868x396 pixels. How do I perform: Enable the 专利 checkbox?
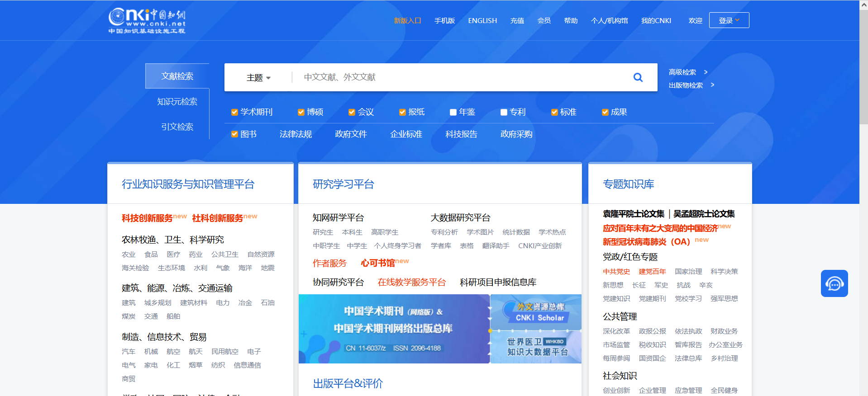(504, 112)
